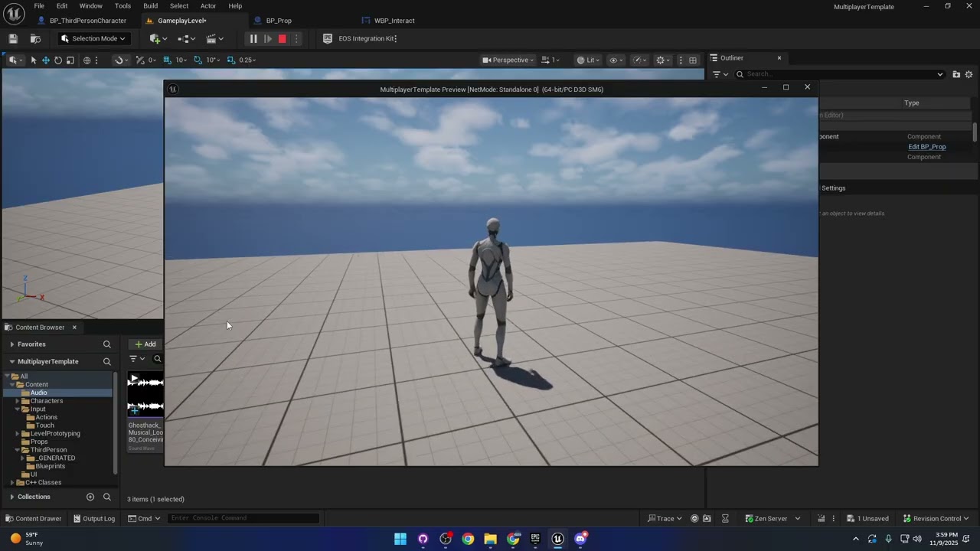Search in the MultiplayerTemplate folder tree
This screenshot has width=980, height=551.
pos(107,361)
